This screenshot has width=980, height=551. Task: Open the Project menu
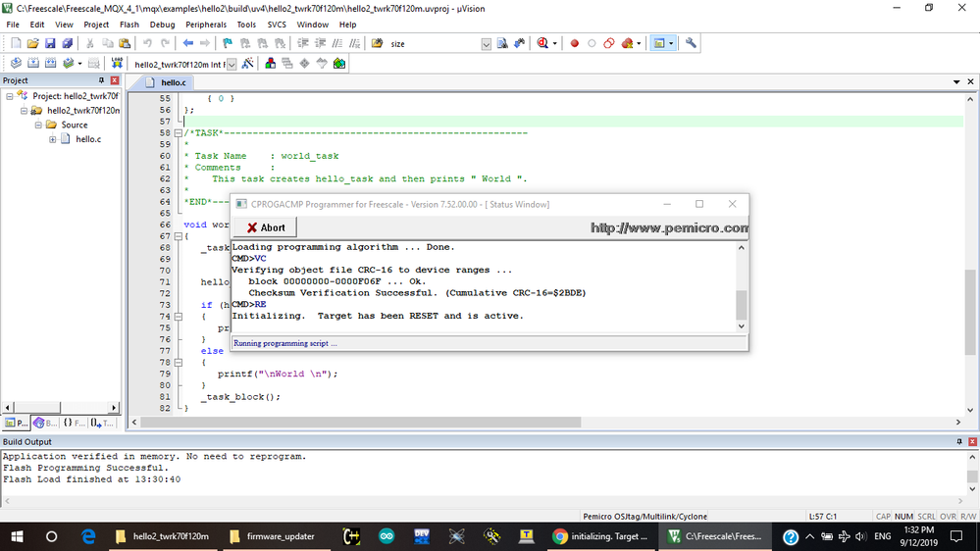(x=96, y=25)
